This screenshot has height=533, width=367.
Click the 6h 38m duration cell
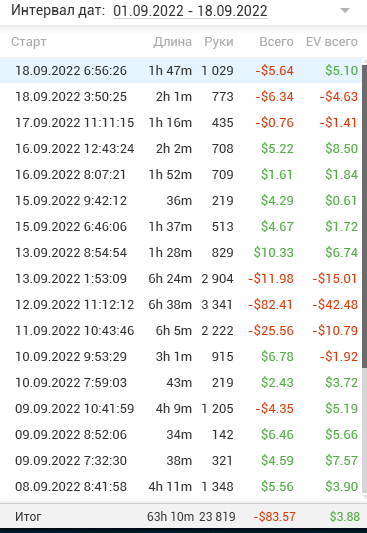point(170,305)
